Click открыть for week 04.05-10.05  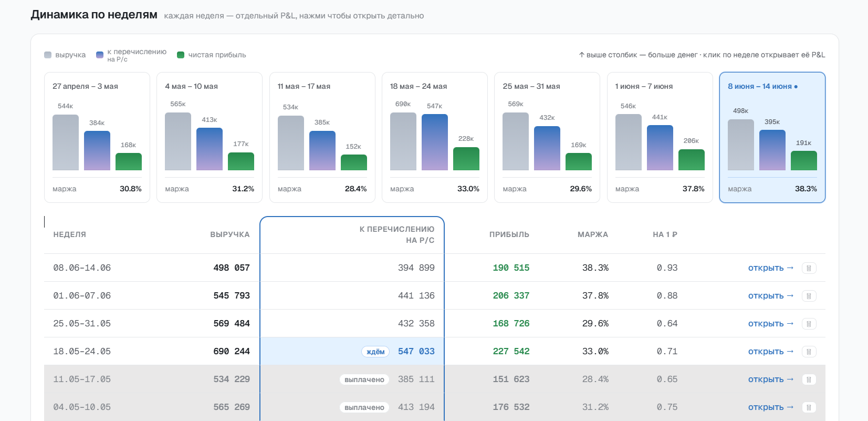tap(770, 407)
